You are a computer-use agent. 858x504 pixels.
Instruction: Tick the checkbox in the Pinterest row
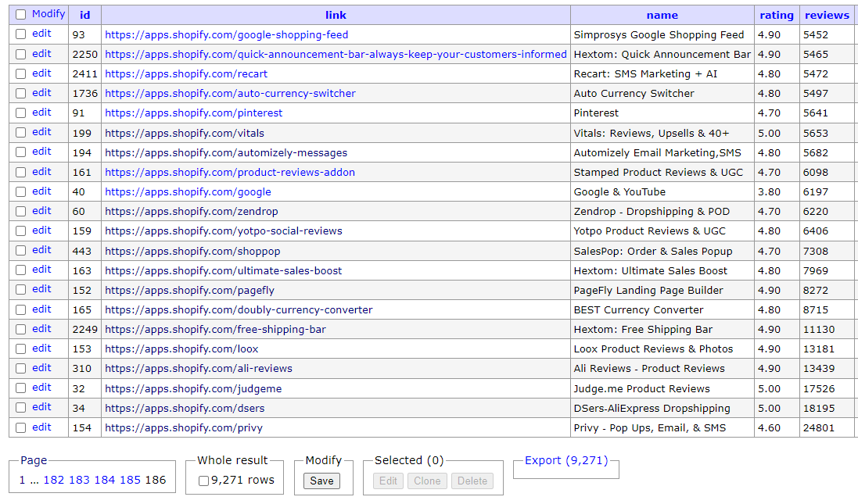(21, 113)
